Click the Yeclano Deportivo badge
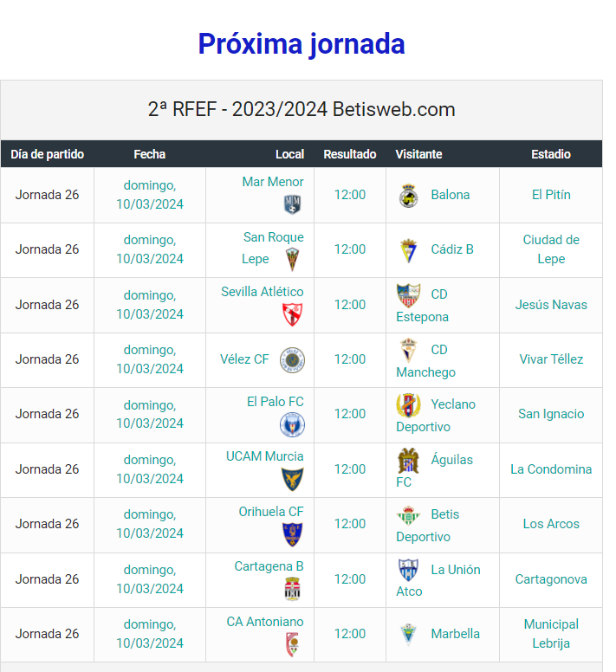 pyautogui.click(x=408, y=405)
